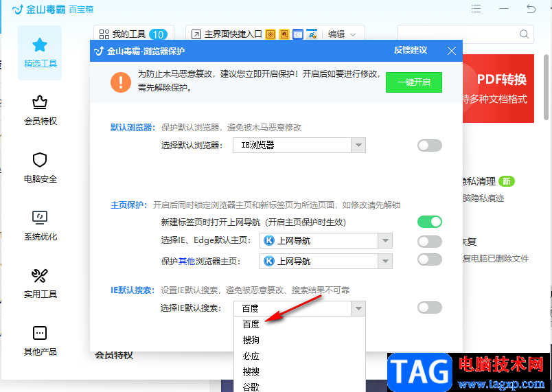Select 百度 from the search list
The image size is (552, 392).
299,324
